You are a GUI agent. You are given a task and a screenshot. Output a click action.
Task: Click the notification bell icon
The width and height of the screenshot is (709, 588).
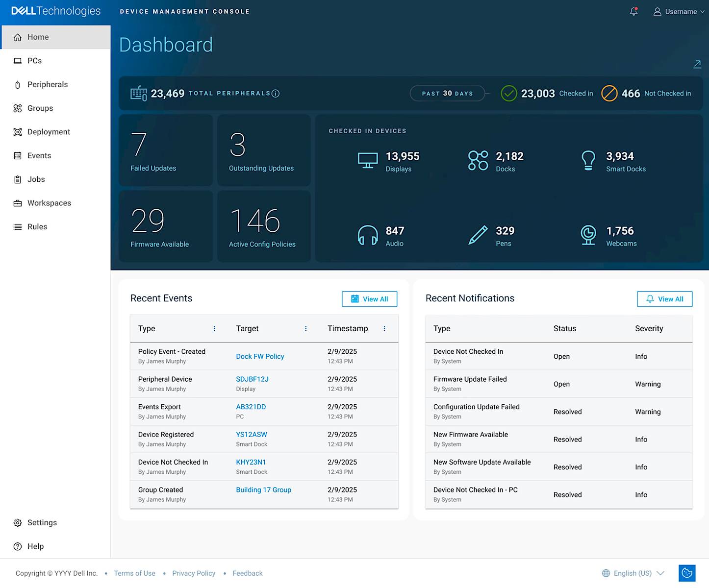point(633,12)
